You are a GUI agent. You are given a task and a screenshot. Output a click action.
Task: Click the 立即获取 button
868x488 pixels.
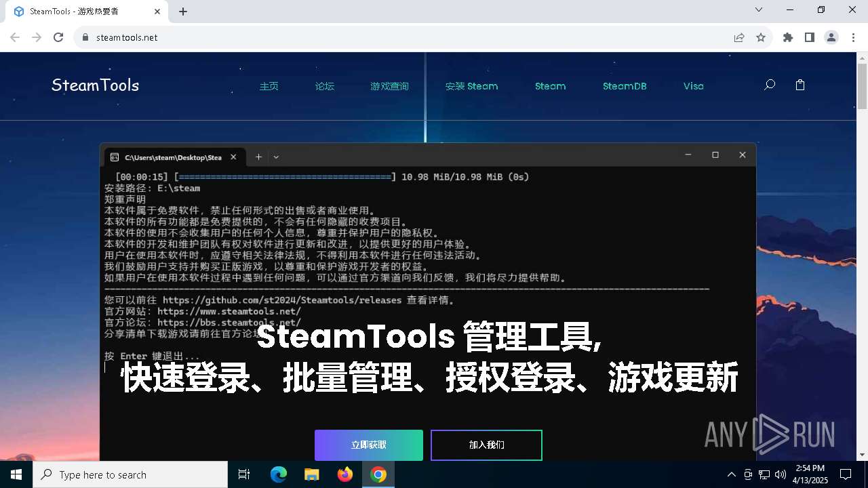pyautogui.click(x=369, y=445)
